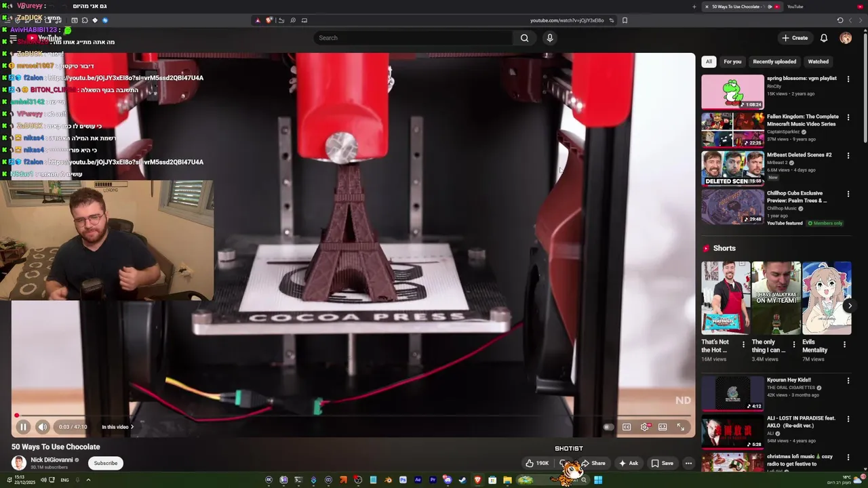Open the Windows Start menu
This screenshot has height=488, width=868.
(598, 480)
